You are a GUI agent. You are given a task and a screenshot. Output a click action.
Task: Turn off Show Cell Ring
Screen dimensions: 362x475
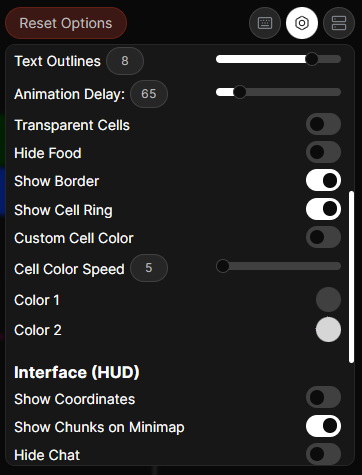click(323, 209)
